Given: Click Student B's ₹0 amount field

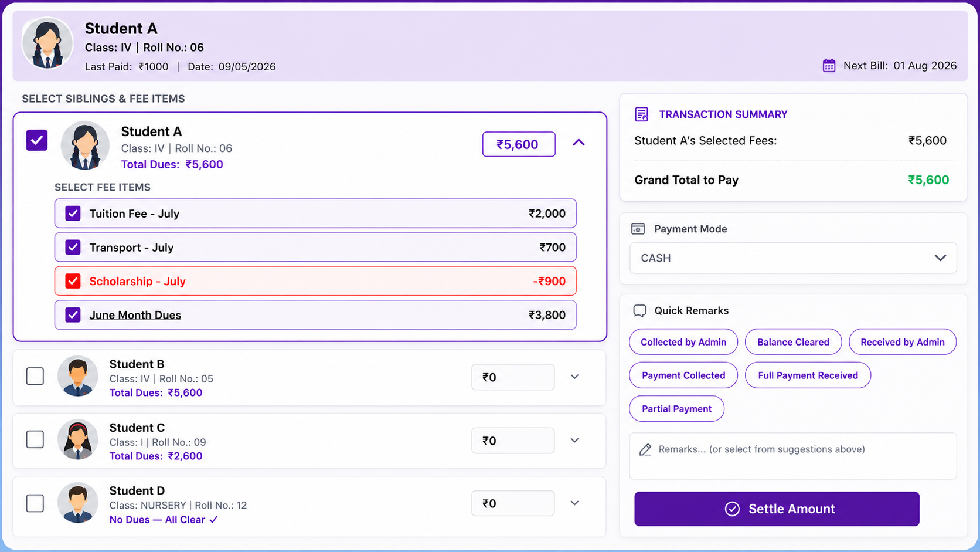Looking at the screenshot, I should click(513, 377).
